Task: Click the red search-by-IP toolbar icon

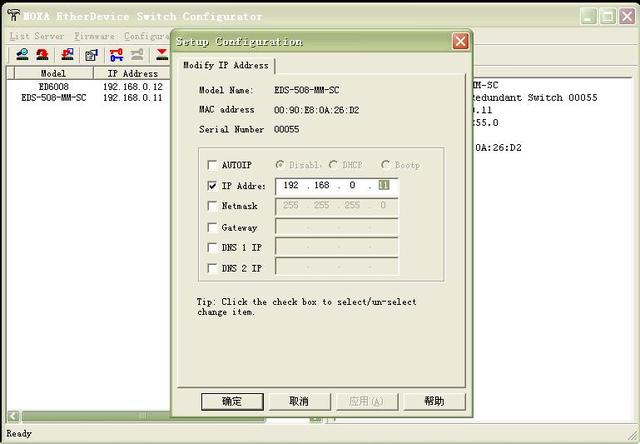Action: (x=42, y=54)
